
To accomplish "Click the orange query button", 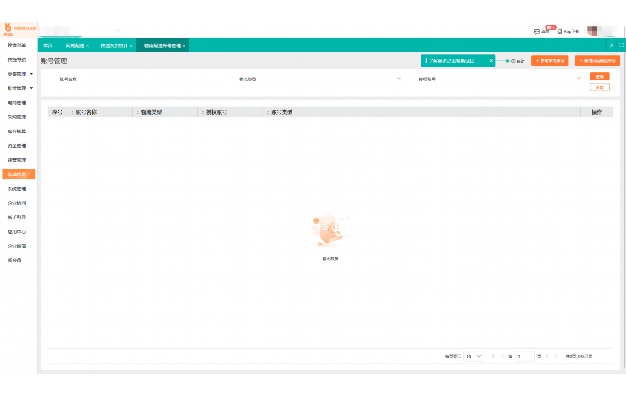I will tap(600, 76).
